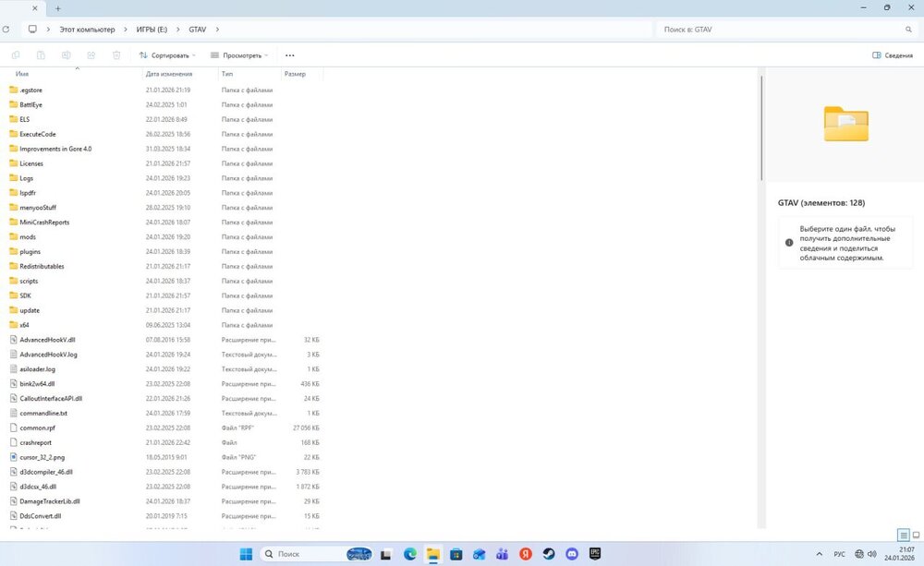The width and height of the screenshot is (924, 566).
Task: Expand the GTAV breadcrumb chevron
Action: (217, 29)
